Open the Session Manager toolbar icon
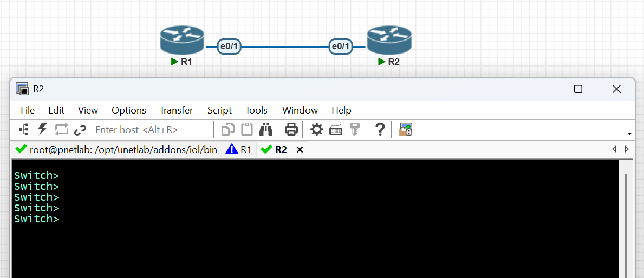 (x=23, y=130)
